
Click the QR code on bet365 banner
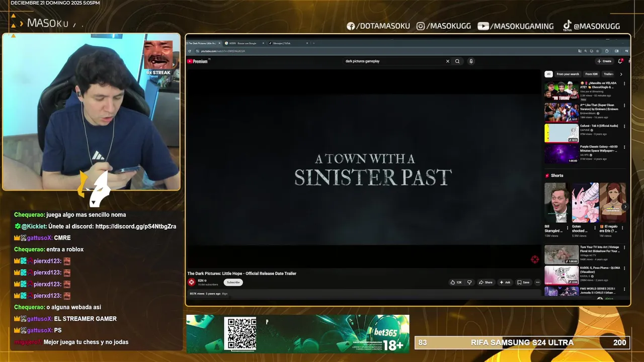click(x=240, y=334)
